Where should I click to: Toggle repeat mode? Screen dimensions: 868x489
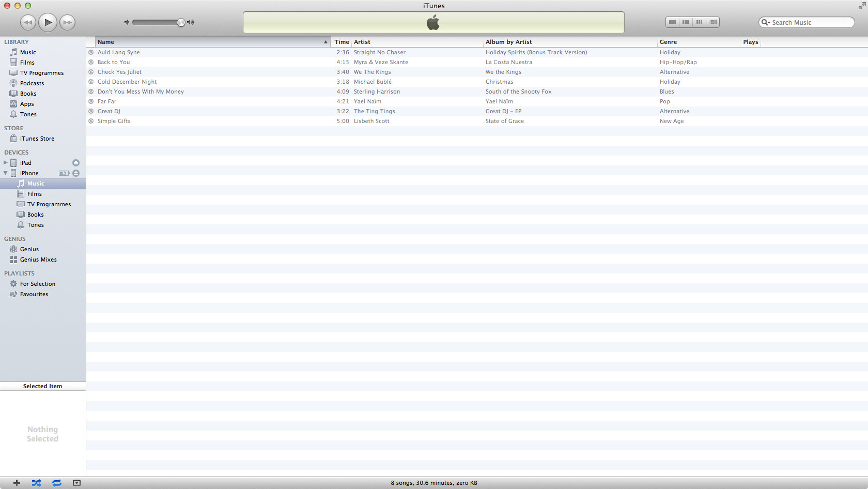(57, 483)
